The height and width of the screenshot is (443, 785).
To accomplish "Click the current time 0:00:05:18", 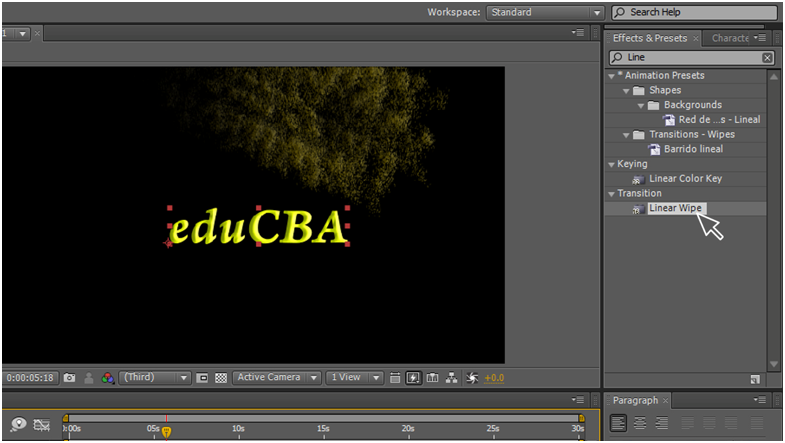I will (x=30, y=377).
